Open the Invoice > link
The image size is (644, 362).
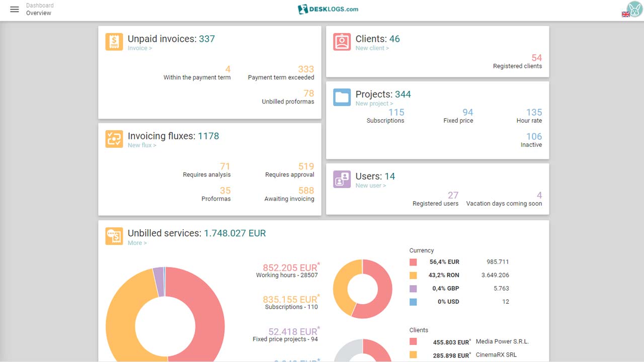coord(140,48)
